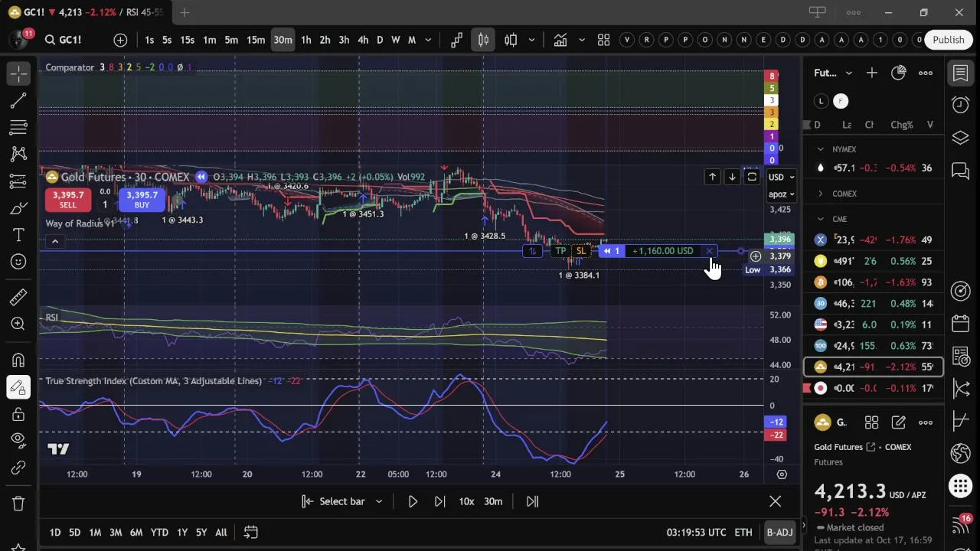The height and width of the screenshot is (551, 980).
Task: Toggle the ETH extended session setting
Action: [743, 532]
